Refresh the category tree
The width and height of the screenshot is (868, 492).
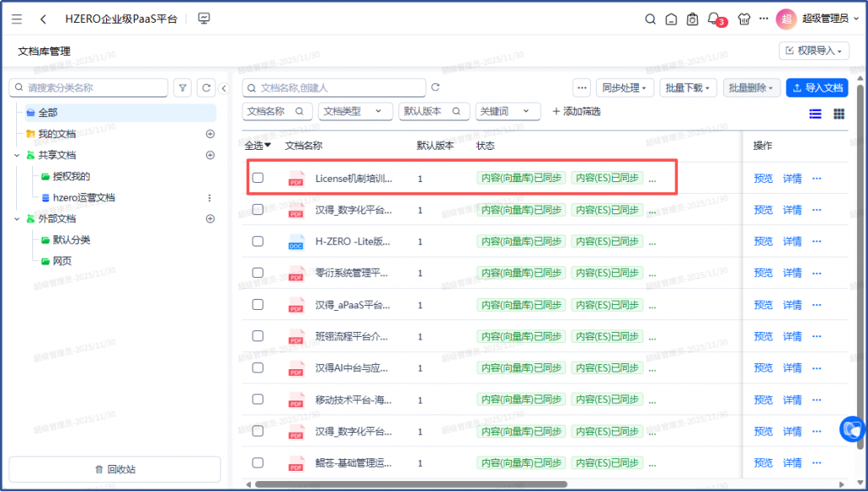206,87
